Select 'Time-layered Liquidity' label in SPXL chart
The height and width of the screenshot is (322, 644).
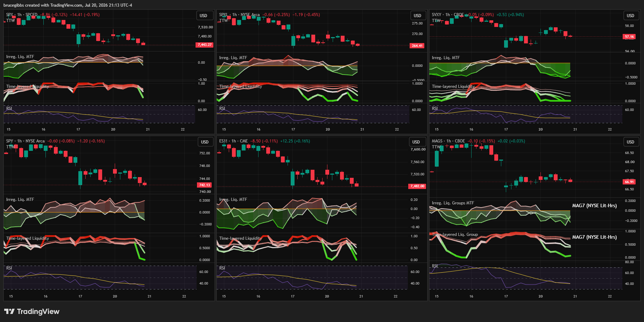pos(241,86)
